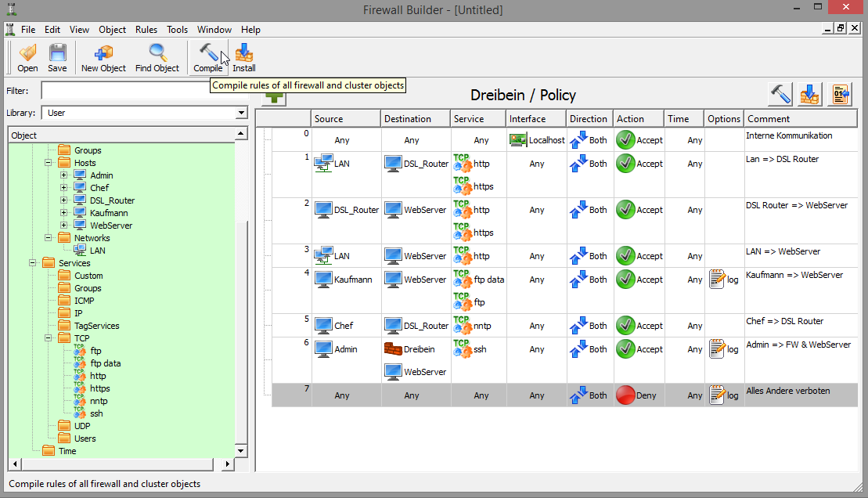This screenshot has height=498, width=868.
Task: Click the Comment column header
Action: pyautogui.click(x=800, y=119)
